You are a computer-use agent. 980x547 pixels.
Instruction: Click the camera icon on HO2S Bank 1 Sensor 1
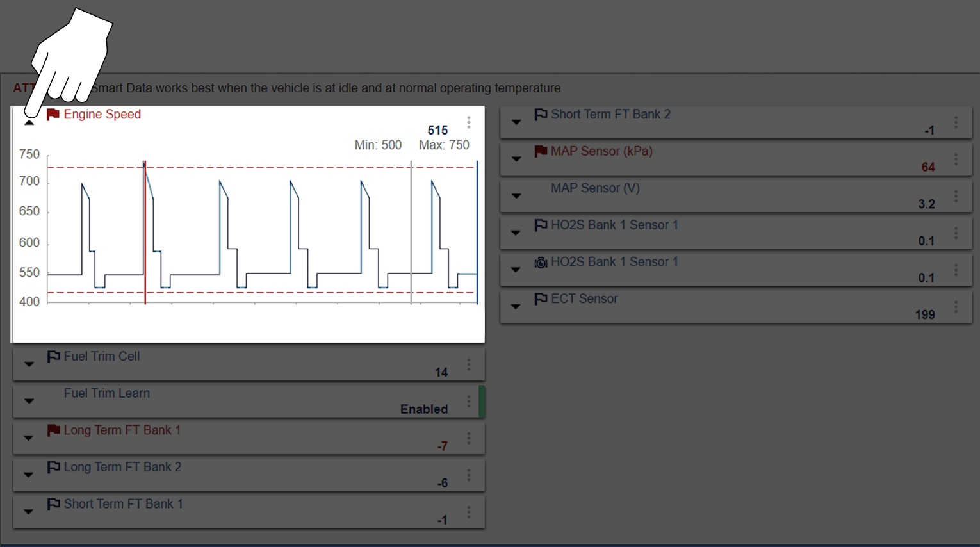click(541, 263)
